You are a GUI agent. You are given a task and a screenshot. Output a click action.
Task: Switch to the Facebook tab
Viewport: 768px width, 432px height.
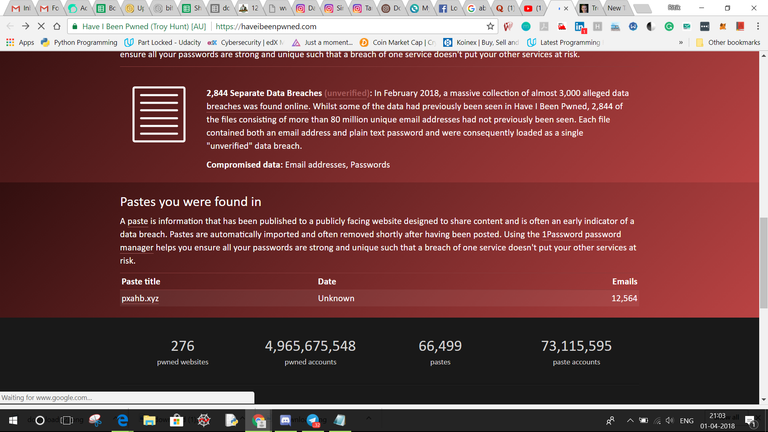[447, 8]
